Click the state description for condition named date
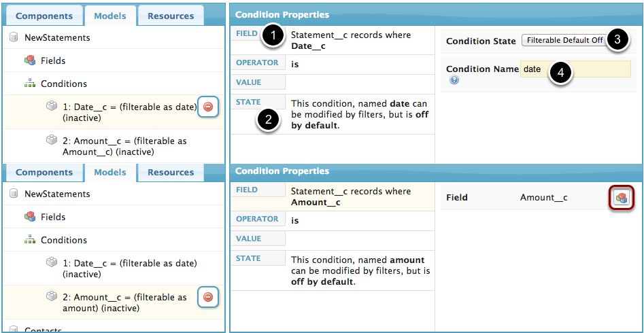The width and height of the screenshot is (644, 333). tap(359, 115)
